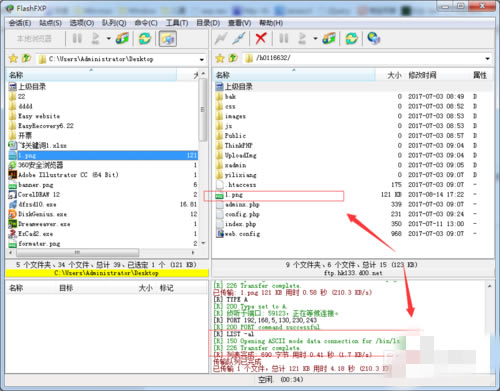Screen dimensions: 500x391
Task: Click the up-folder icon beside local path
Action: pyautogui.click(x=26, y=59)
